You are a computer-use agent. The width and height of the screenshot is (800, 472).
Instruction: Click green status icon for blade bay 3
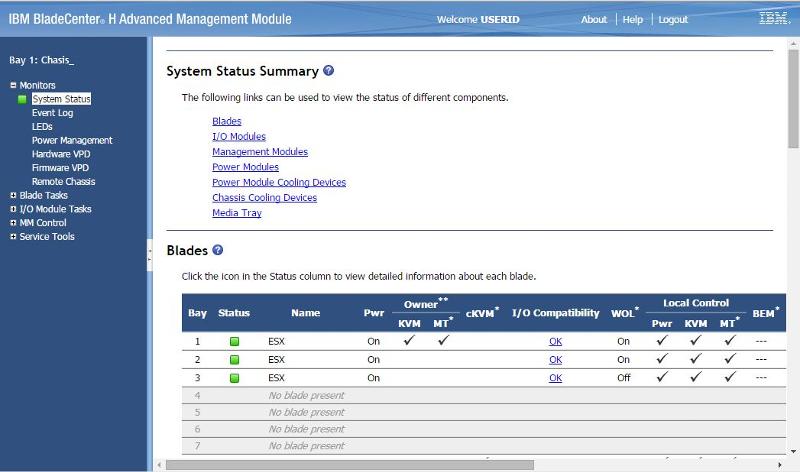[x=234, y=378]
